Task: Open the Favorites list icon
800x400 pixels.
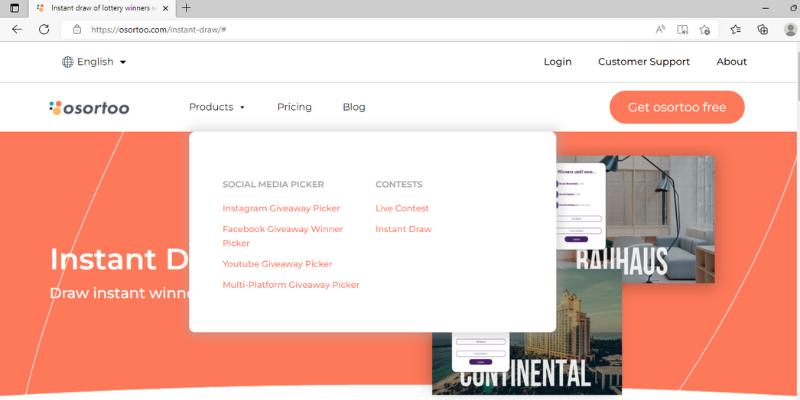Action: 736,29
